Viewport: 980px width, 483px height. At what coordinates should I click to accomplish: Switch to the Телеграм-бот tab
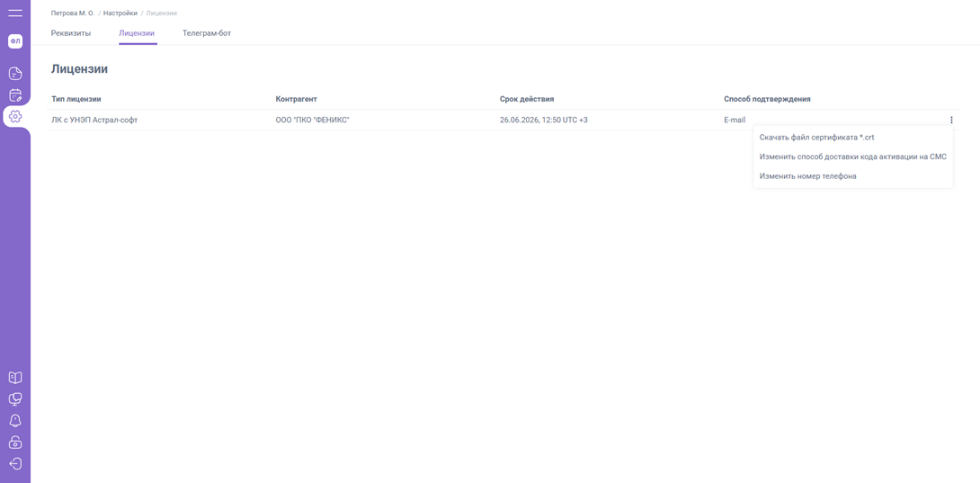coord(207,33)
